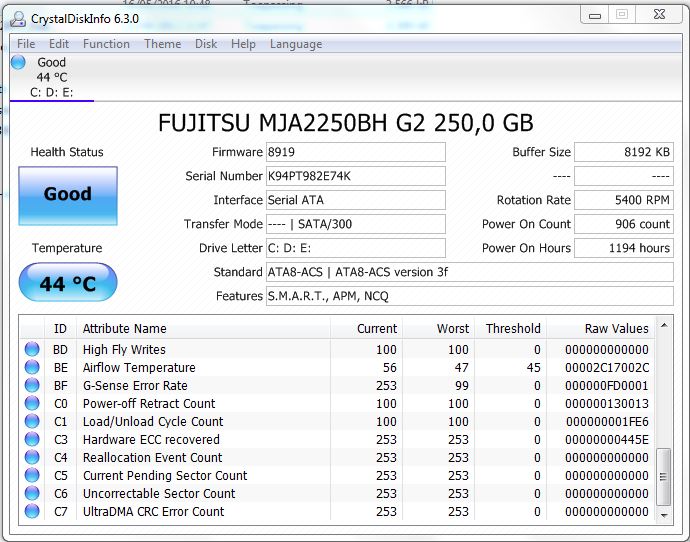The height and width of the screenshot is (542, 690).
Task: Click the Airflow Temperature status orb
Action: 32,367
